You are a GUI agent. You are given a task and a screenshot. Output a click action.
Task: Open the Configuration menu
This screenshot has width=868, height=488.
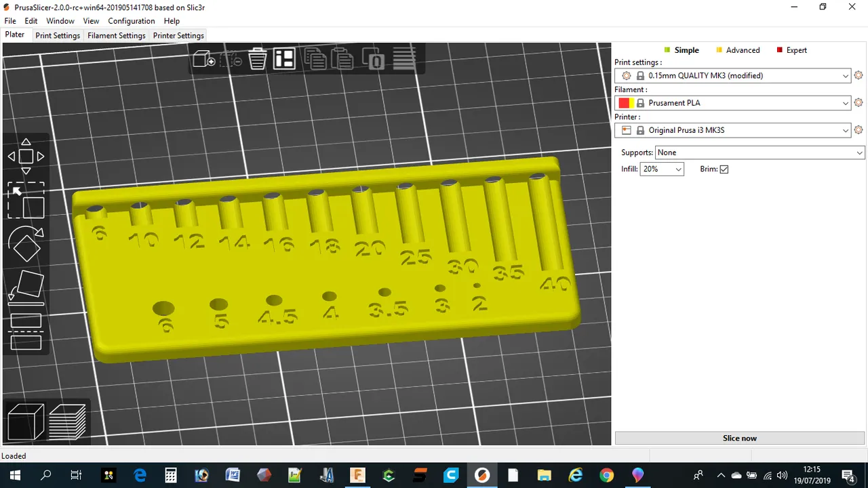click(131, 21)
